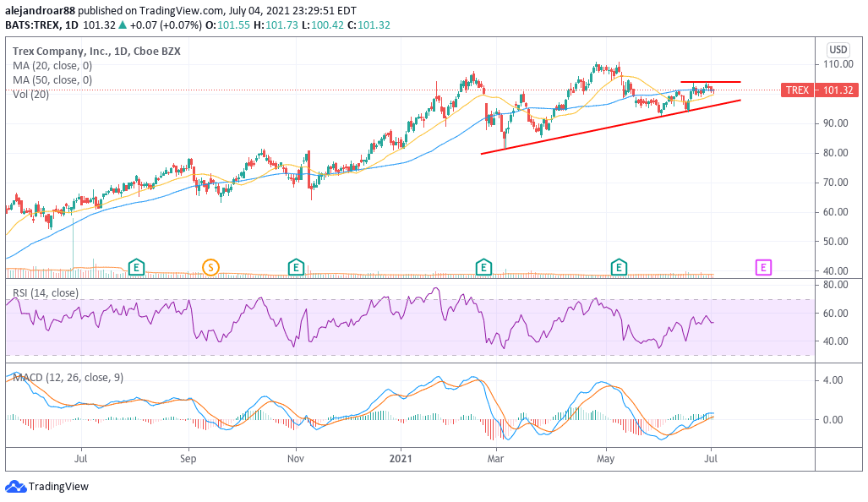The image size is (868, 502).
Task: Click the Mar label on time axis
Action: click(x=495, y=459)
